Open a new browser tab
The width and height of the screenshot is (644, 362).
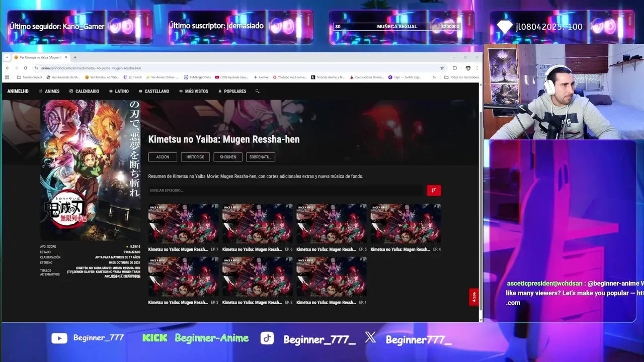point(74,57)
